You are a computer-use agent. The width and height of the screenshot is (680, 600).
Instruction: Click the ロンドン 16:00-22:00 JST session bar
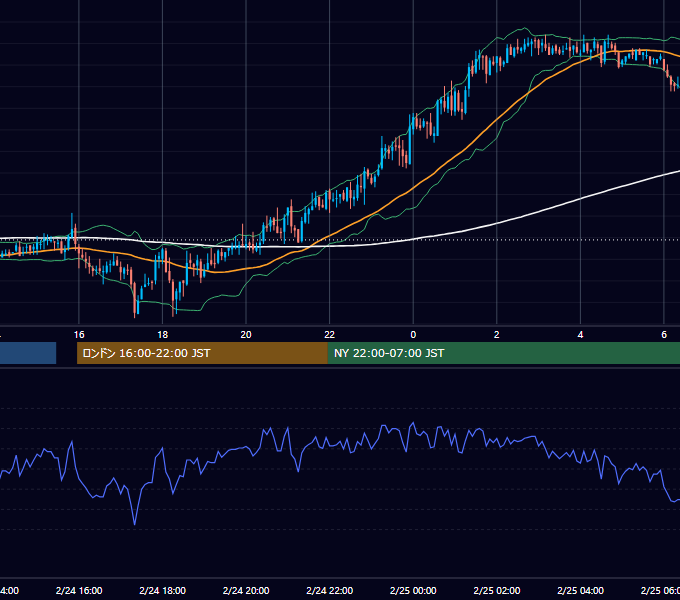[202, 353]
